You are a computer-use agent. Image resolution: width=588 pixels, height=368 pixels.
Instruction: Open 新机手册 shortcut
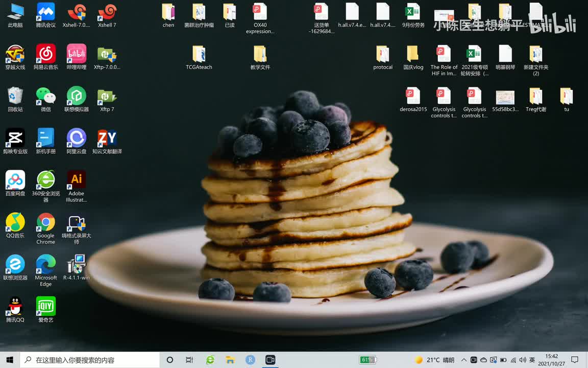coord(46,142)
